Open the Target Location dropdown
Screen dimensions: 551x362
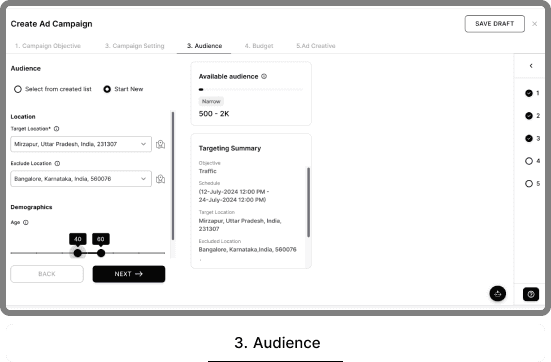tap(81, 144)
